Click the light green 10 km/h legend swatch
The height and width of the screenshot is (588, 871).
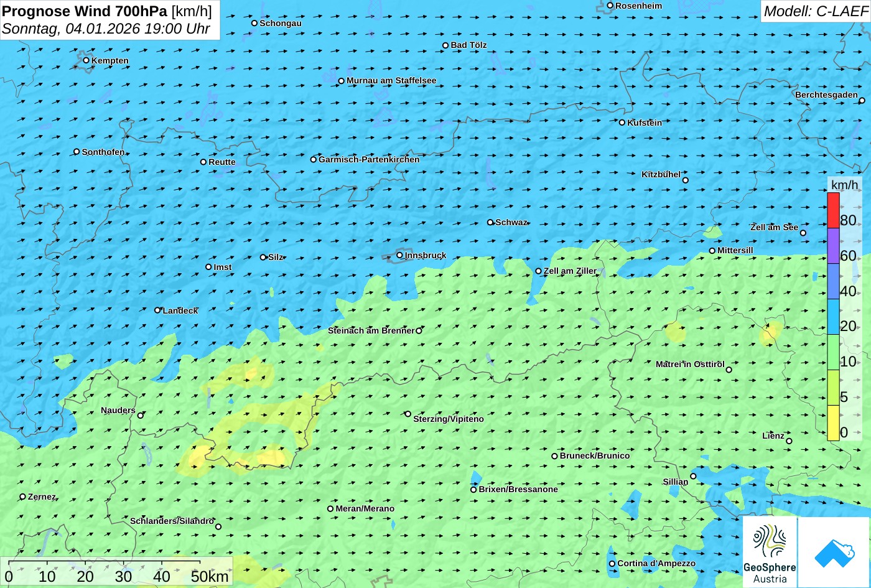[833, 352]
